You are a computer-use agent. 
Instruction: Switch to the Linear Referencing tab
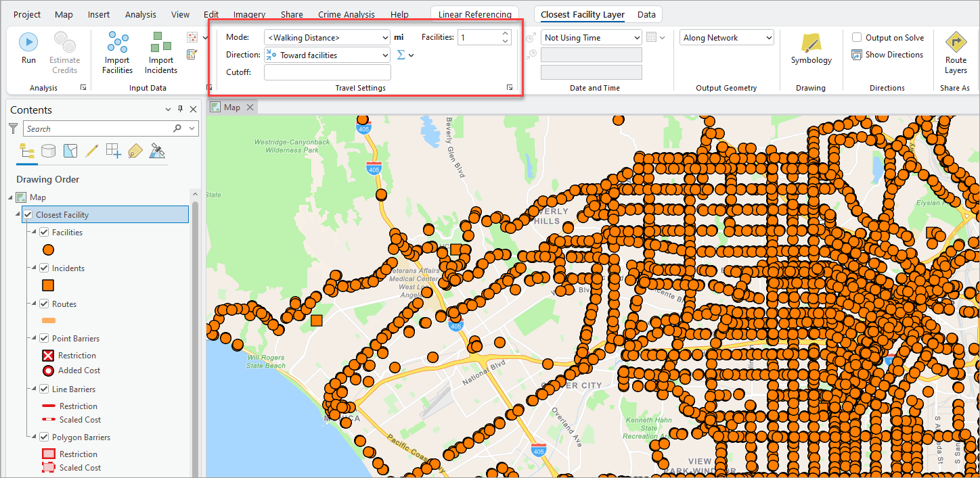tap(475, 14)
